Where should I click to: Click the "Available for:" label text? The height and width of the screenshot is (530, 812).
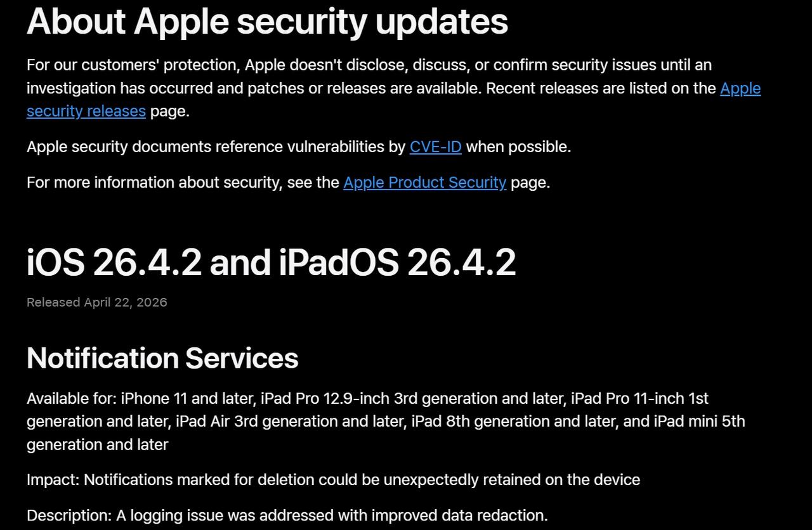point(71,399)
